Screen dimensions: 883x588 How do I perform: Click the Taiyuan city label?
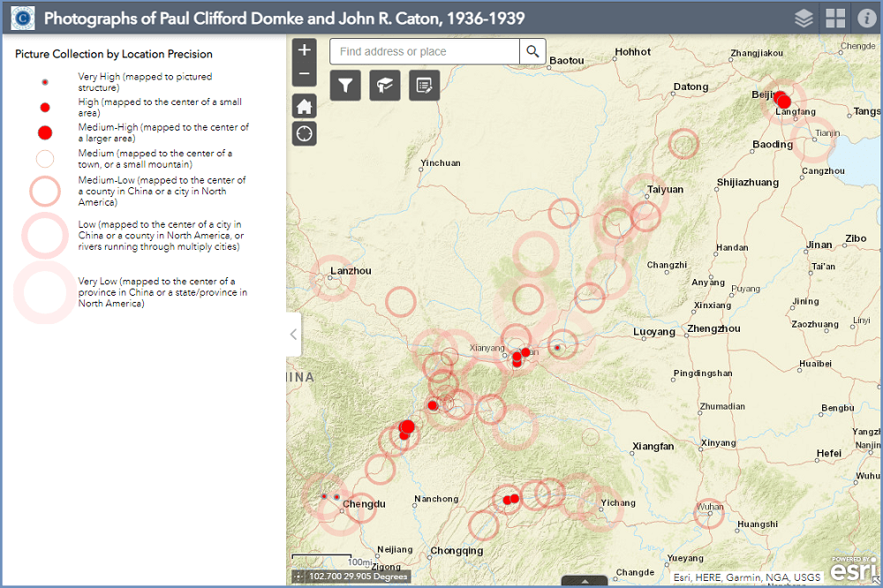pos(665,190)
